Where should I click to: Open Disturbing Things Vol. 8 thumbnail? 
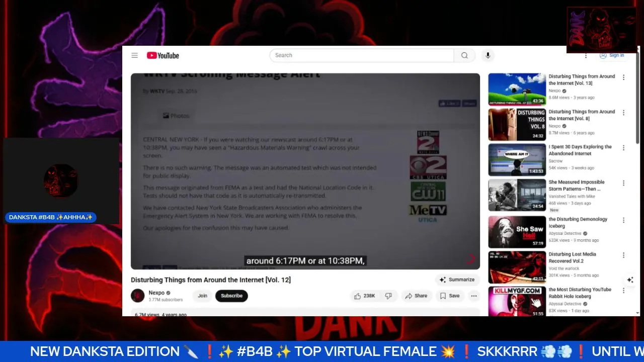click(x=517, y=125)
